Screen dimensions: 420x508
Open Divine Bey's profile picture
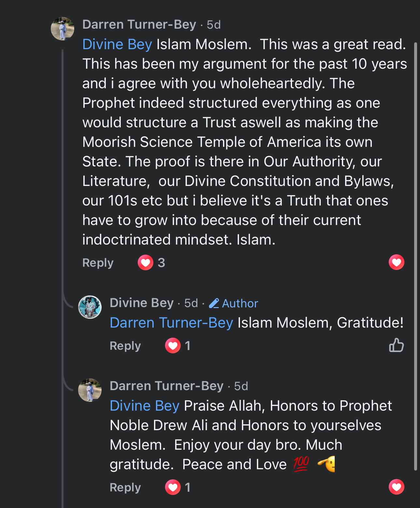(x=90, y=307)
